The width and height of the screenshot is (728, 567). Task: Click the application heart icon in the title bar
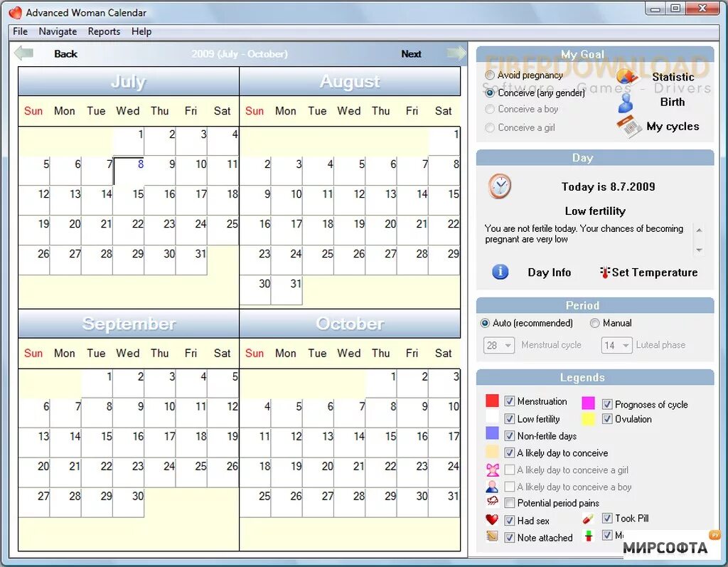16,13
